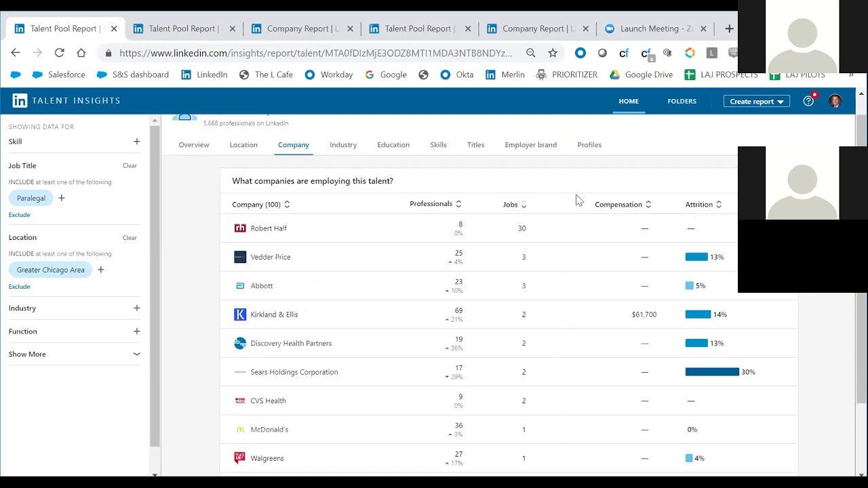Reload the page with refresh icon

pyautogui.click(x=59, y=53)
